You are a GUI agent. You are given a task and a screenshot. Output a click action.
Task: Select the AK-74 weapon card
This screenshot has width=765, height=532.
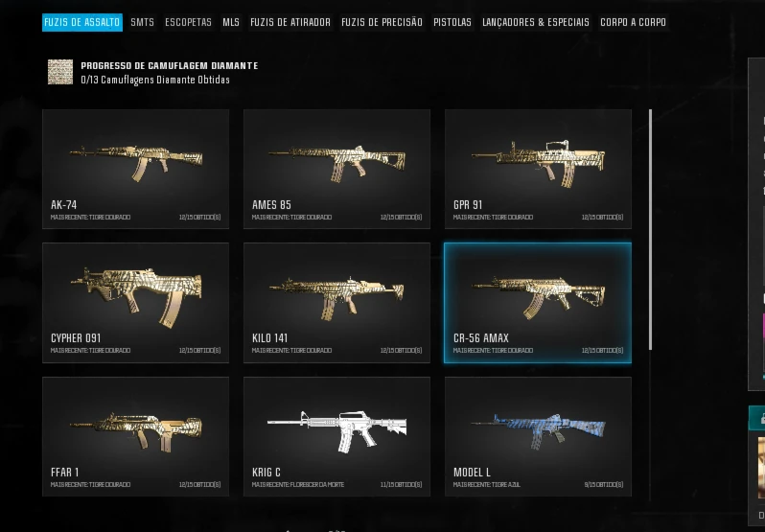[135, 169]
